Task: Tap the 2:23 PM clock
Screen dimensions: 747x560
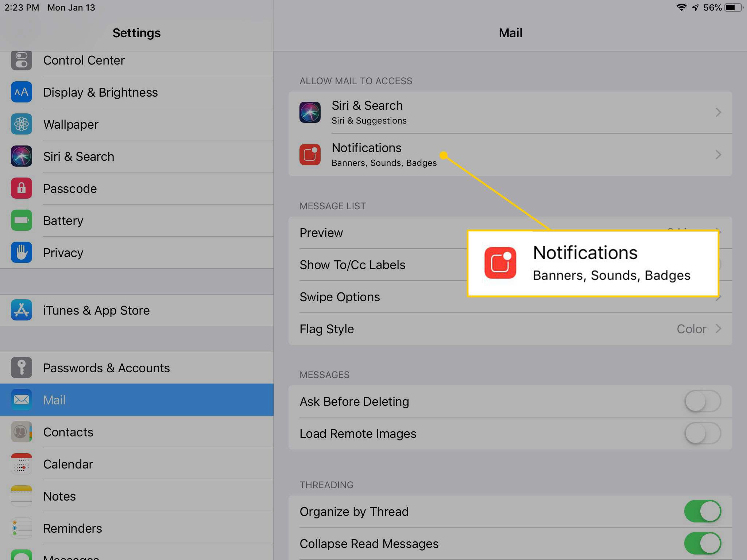Action: [22, 8]
